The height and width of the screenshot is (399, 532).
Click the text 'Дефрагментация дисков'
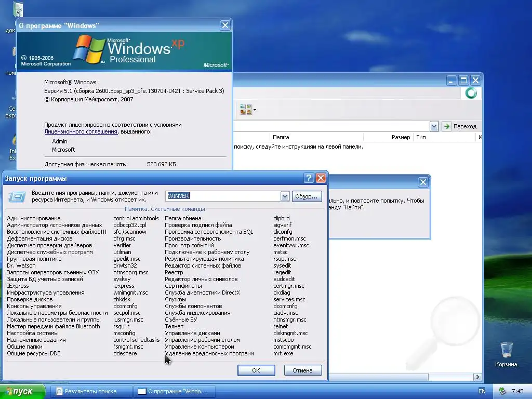39,238
